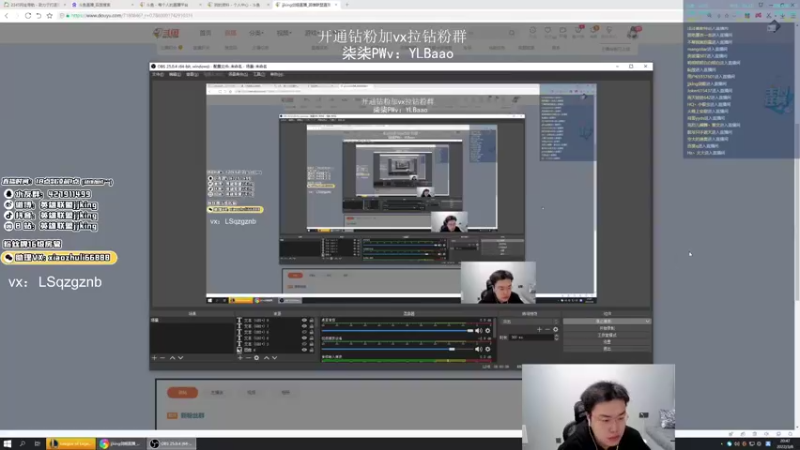Screen dimensions: 800x450
Task: Open the OBS 编辑 Edit menu
Action: (174, 74)
